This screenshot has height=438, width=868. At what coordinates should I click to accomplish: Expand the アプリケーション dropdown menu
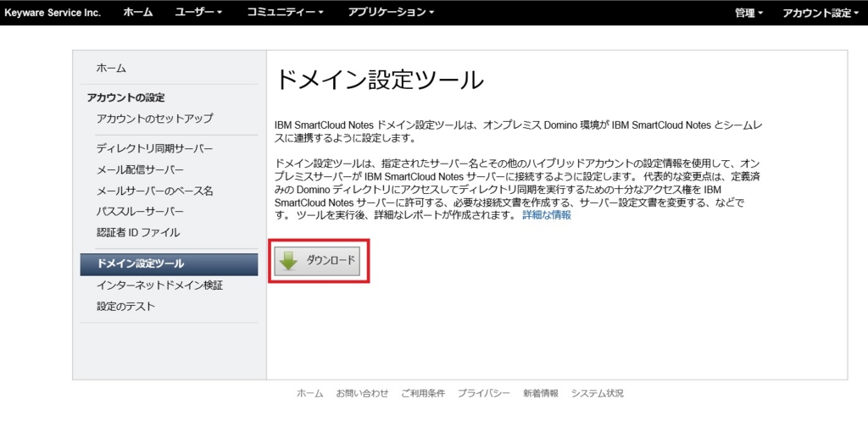[391, 12]
